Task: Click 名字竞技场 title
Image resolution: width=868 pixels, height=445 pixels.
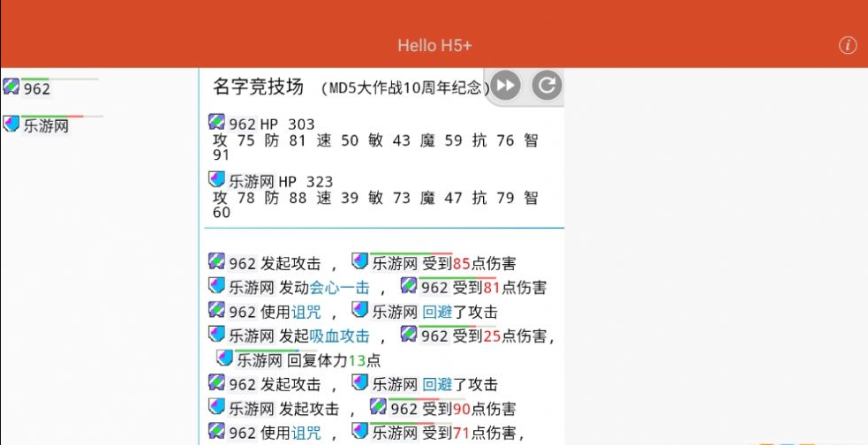Action: [x=259, y=87]
